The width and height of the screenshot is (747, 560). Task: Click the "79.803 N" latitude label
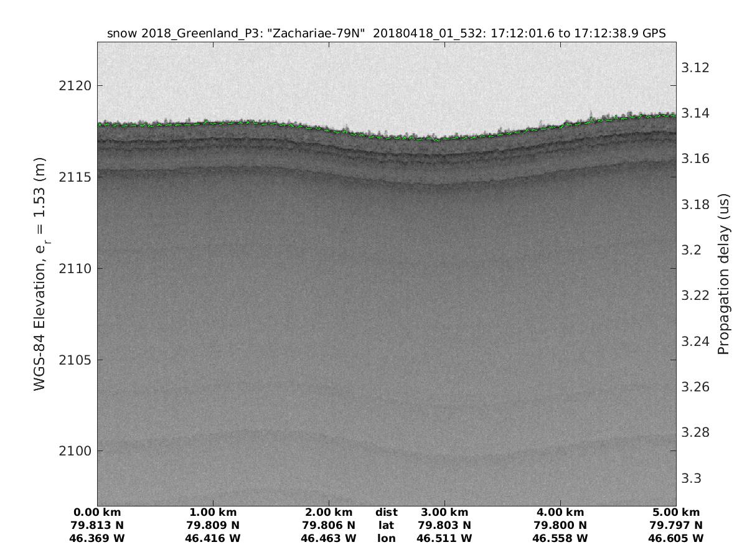tap(444, 525)
